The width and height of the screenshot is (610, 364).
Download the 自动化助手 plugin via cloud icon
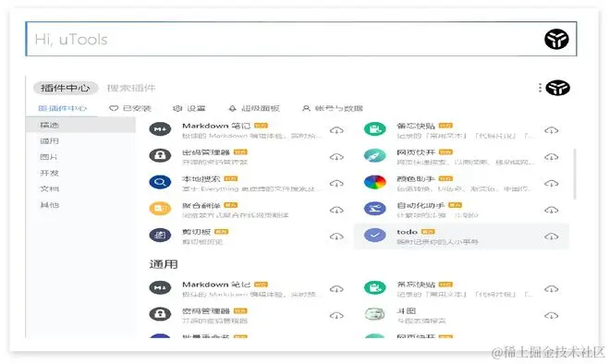coord(551,210)
